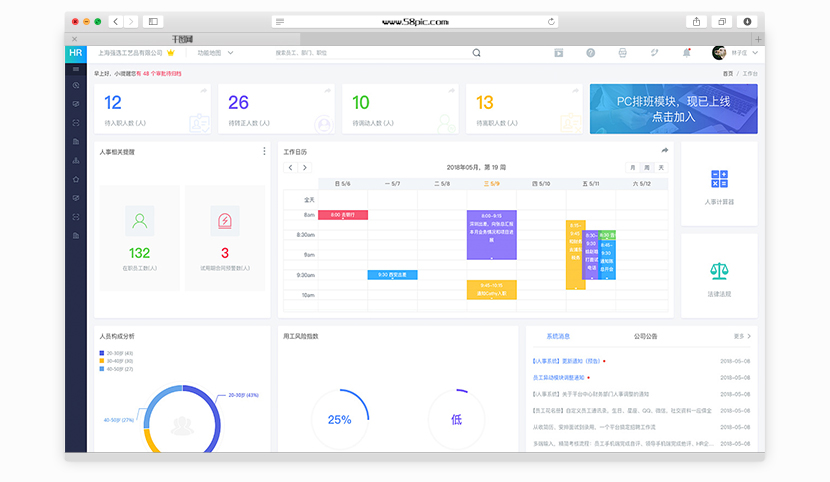This screenshot has width=830, height=482.
Task: Click the printer icon in header
Action: (622, 52)
